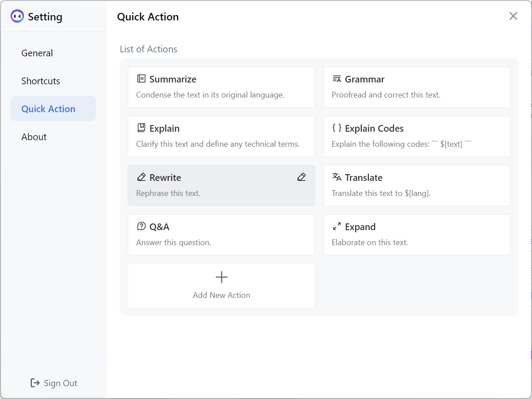This screenshot has width=532, height=399.
Task: Click 'Elaborate on this text.' description
Action: click(370, 243)
